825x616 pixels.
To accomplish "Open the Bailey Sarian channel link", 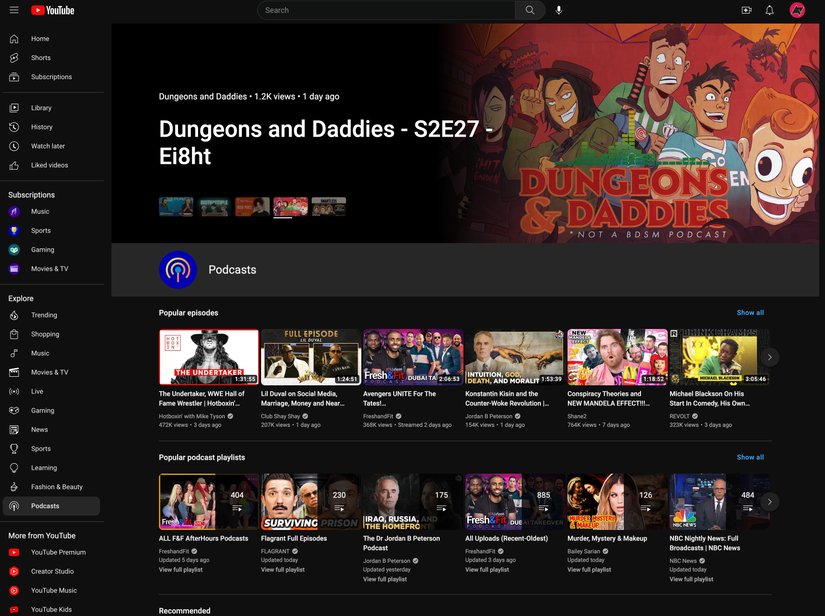I will tap(583, 551).
